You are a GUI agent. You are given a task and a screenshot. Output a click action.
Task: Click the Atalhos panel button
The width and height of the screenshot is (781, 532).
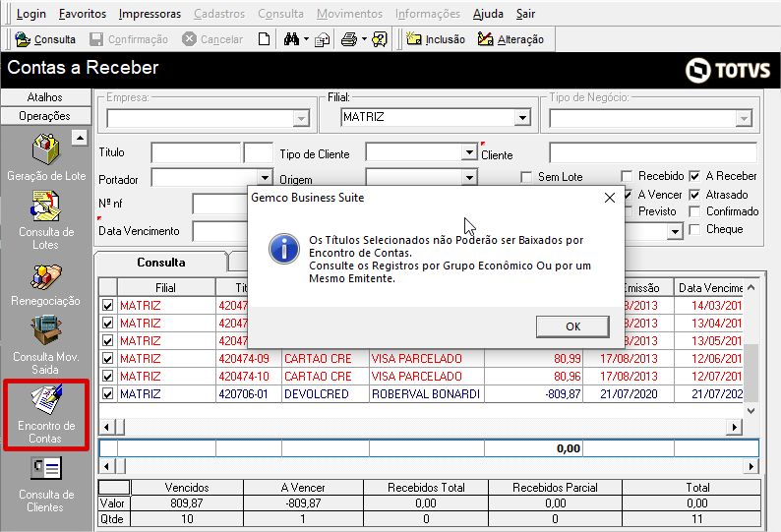45,97
